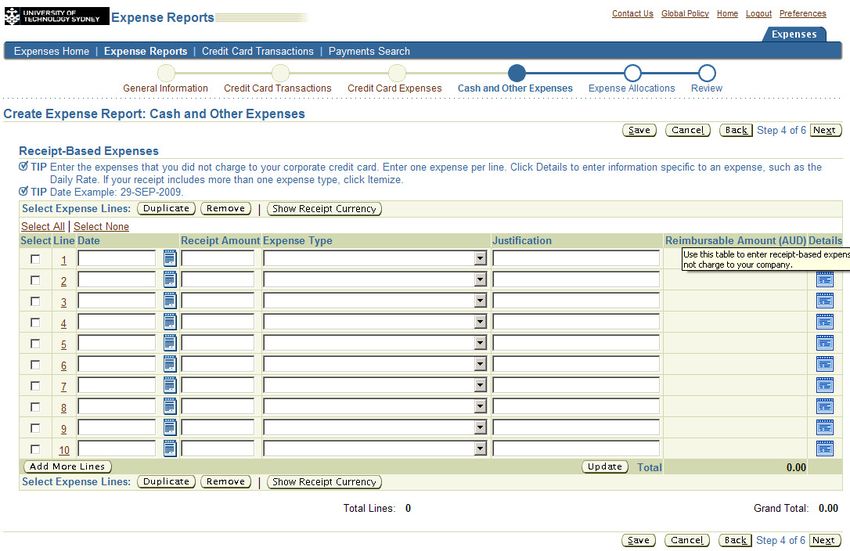
Task: Expand Expense Type dropdown on line 8
Action: coord(480,407)
